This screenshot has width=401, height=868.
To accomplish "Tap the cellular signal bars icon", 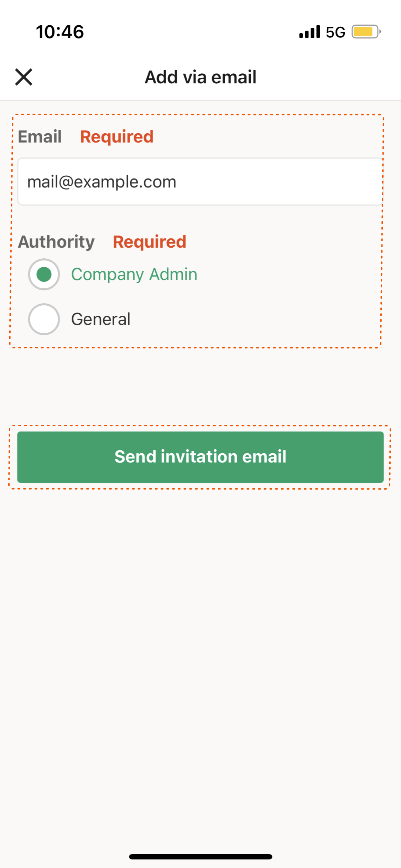I will pyautogui.click(x=309, y=32).
